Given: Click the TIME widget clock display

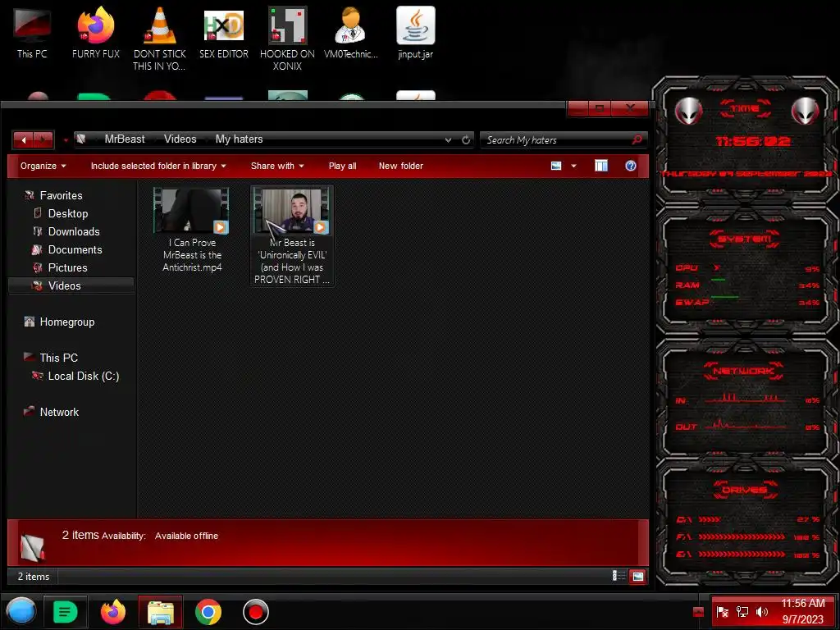Looking at the screenshot, I should [x=753, y=141].
